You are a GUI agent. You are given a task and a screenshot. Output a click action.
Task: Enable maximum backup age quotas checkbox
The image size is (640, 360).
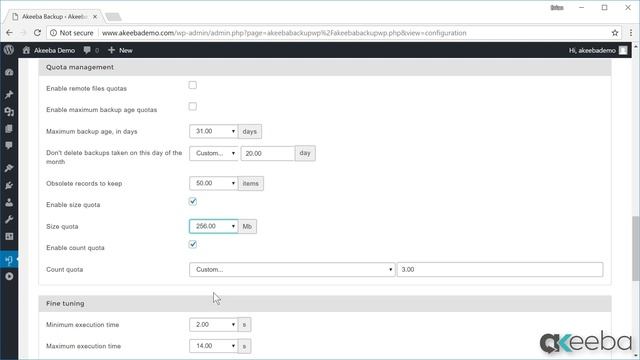tap(193, 107)
